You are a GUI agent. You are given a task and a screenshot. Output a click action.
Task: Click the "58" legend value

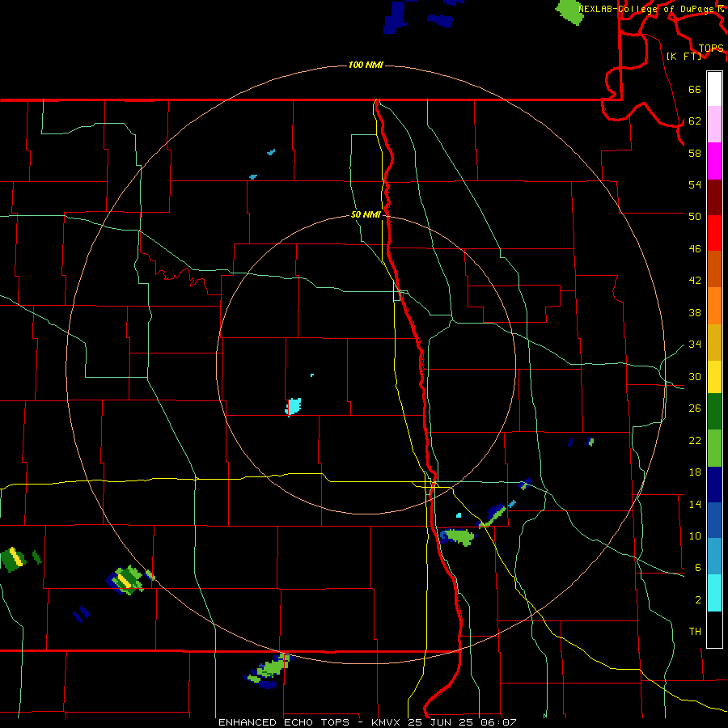(695, 153)
